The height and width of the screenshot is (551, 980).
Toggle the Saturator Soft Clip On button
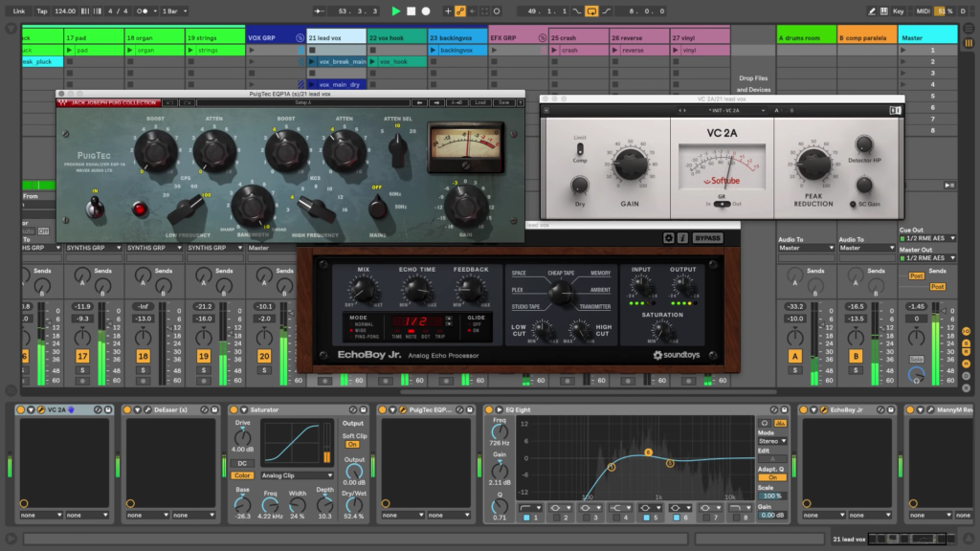coord(352,445)
